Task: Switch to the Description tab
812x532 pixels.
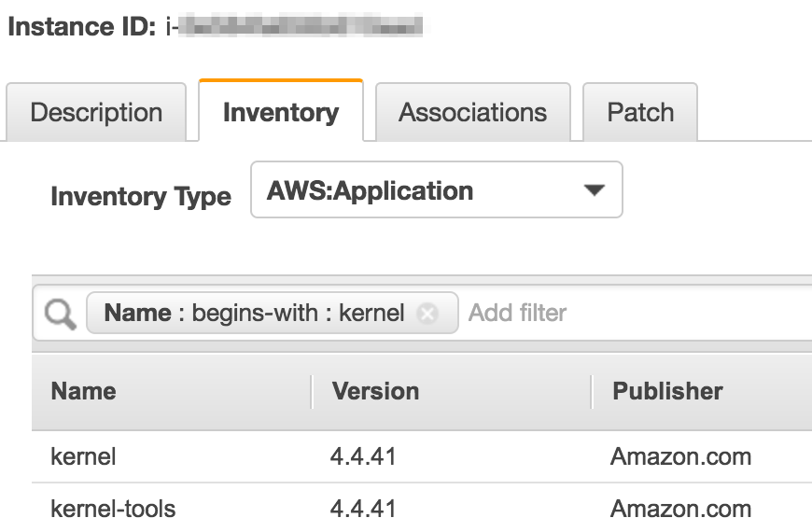Action: [96, 112]
